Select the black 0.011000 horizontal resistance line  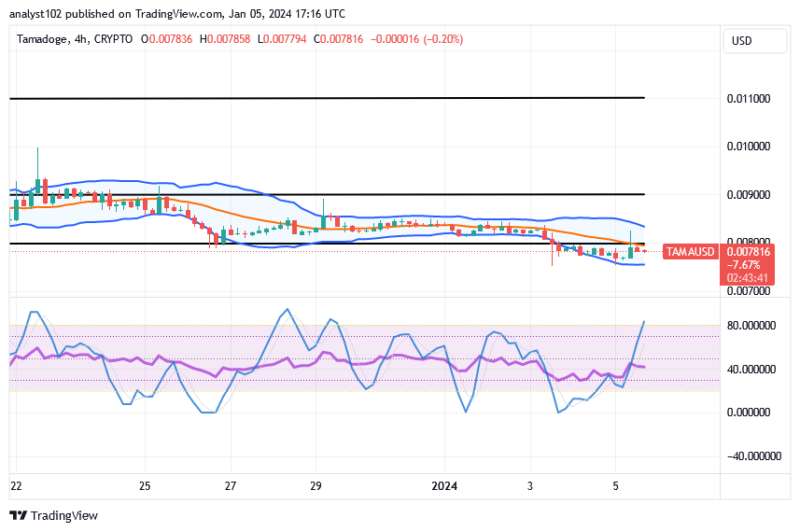[x=327, y=98]
